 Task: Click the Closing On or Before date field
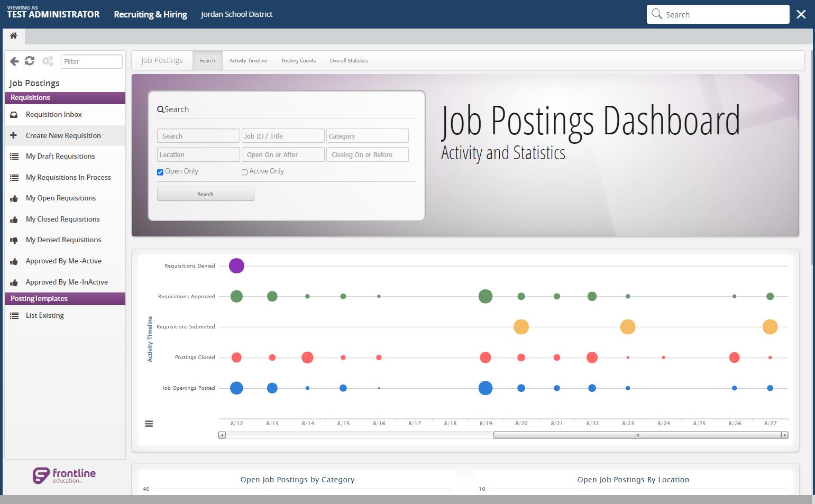[368, 154]
